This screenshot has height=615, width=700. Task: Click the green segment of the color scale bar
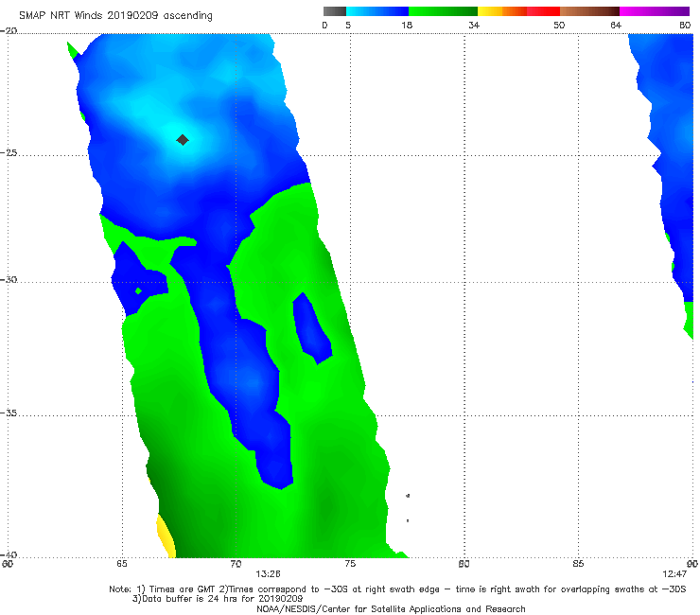coord(443,11)
